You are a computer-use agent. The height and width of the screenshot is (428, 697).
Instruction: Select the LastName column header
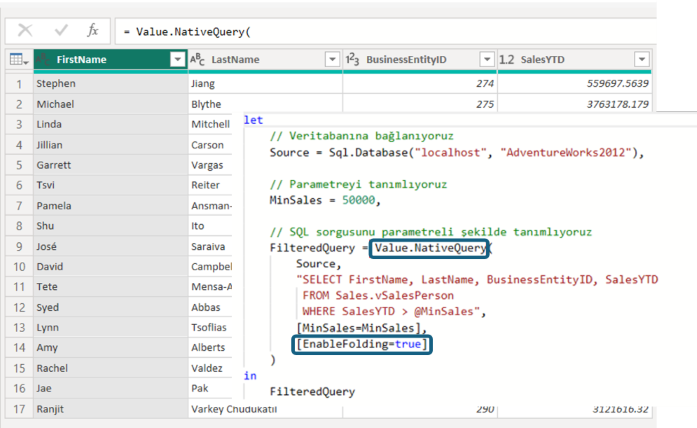click(265, 60)
